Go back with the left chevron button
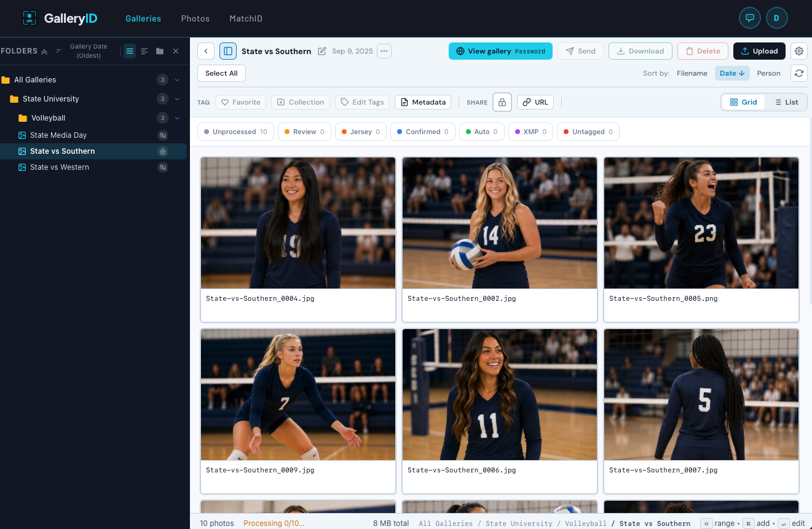Screen dimensions: 812x529 (x=206, y=51)
